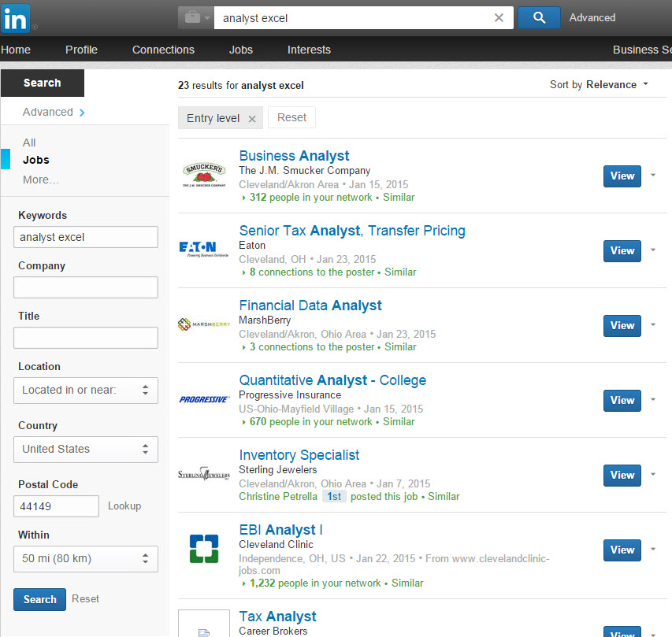Image resolution: width=672 pixels, height=637 pixels.
Task: Open the Business Services menu
Action: point(642,50)
